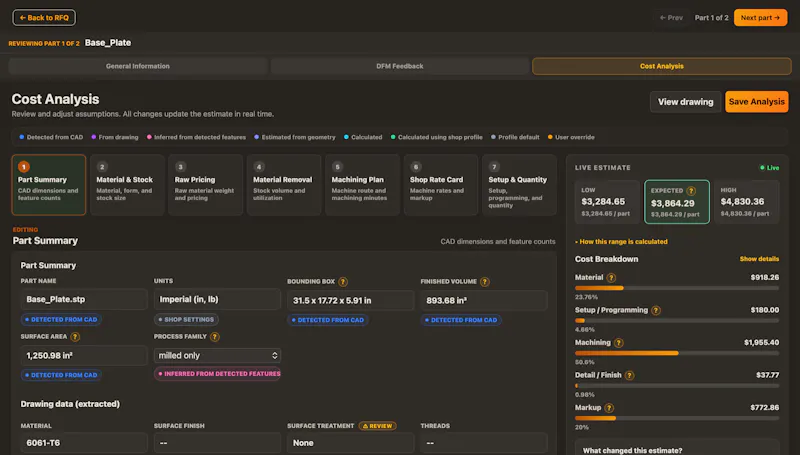Open step 5 Machining Plan card
Viewport: 800px width, 455px height.
pyautogui.click(x=362, y=185)
